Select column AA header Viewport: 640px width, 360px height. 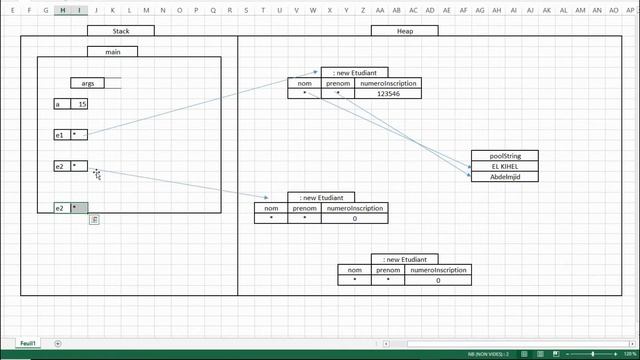pos(380,10)
